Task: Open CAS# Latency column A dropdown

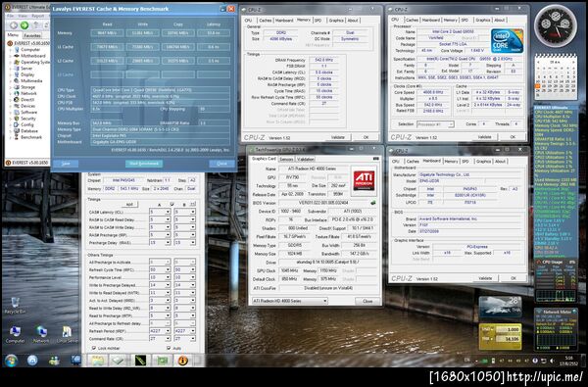Action: pyautogui.click(x=168, y=212)
